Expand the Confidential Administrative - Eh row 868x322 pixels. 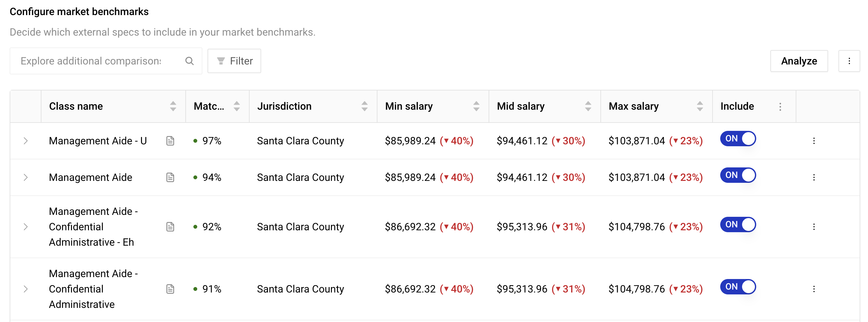pos(26,227)
